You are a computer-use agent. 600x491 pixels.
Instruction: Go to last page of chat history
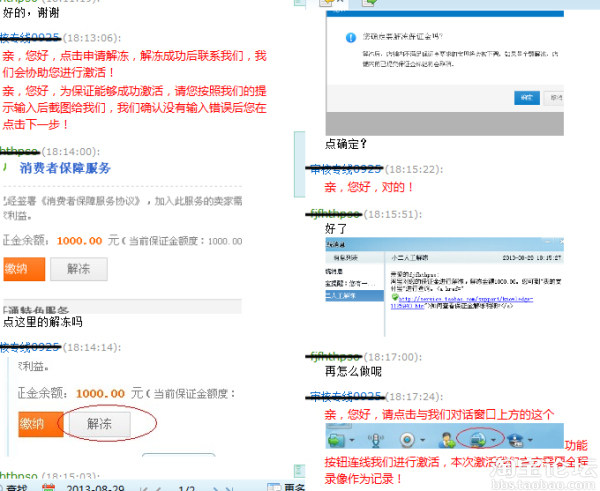pyautogui.click(x=229, y=488)
